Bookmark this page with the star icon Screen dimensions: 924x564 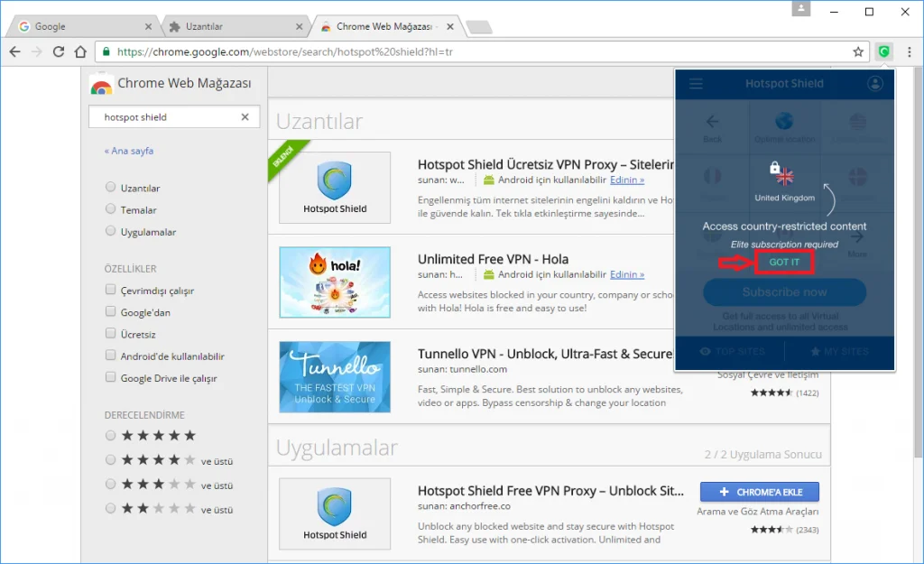click(x=858, y=52)
